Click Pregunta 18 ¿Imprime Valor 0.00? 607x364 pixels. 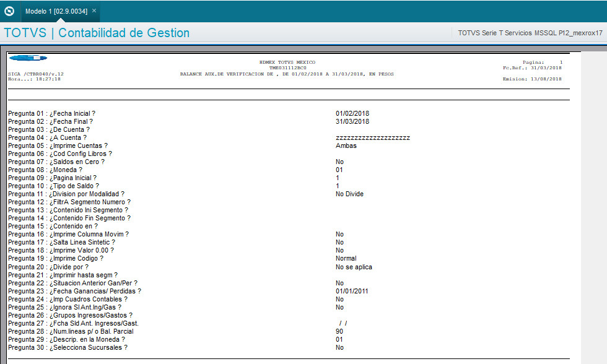(61, 251)
